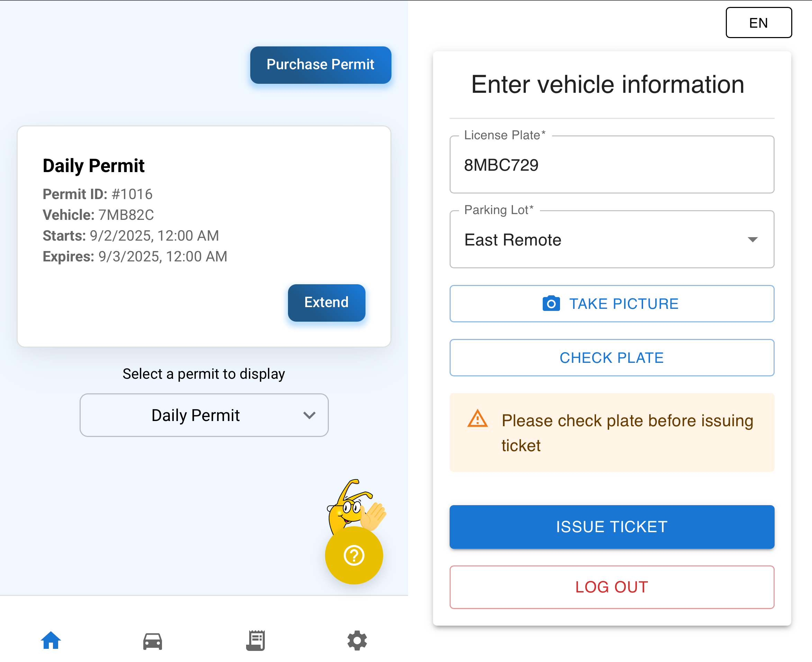Focus the License Plate input field
This screenshot has height=662, width=812.
coord(612,165)
